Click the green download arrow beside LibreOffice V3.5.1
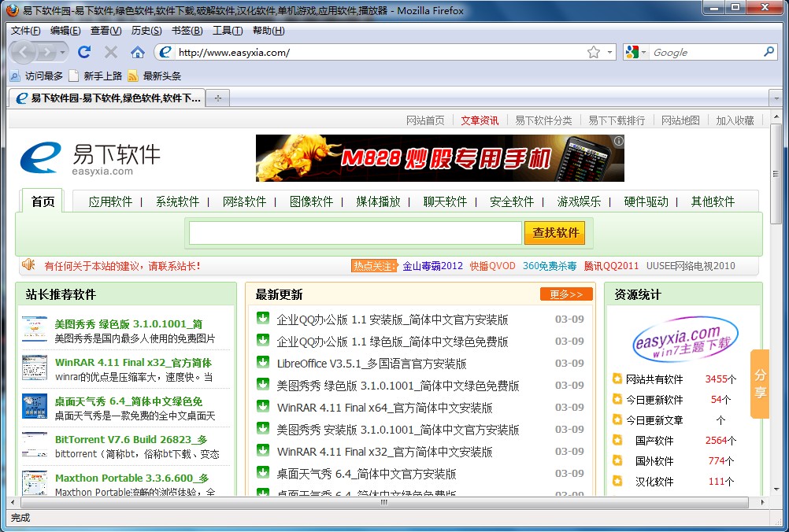 click(263, 363)
